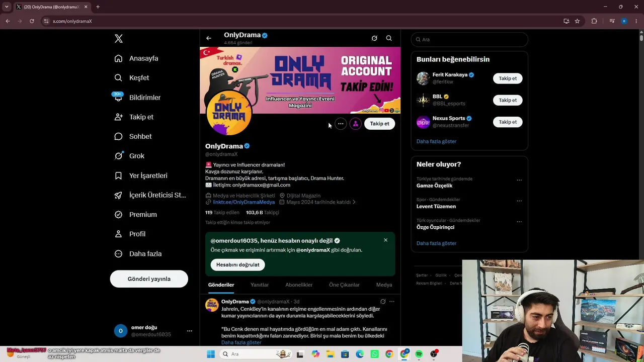Click the Premium badge icon in sidebar
The image size is (644, 362).
coord(118,215)
